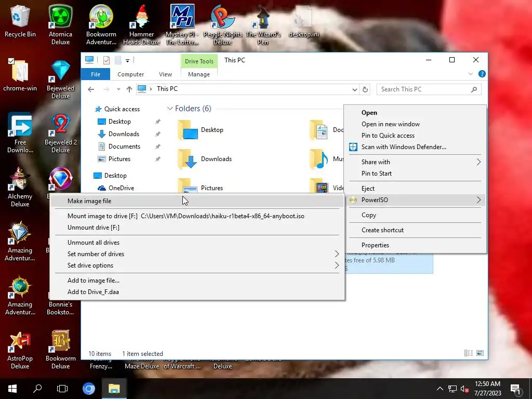This screenshot has width=532, height=399.
Task: Select Mystery PI The Lottery shortcut
Action: point(182,24)
